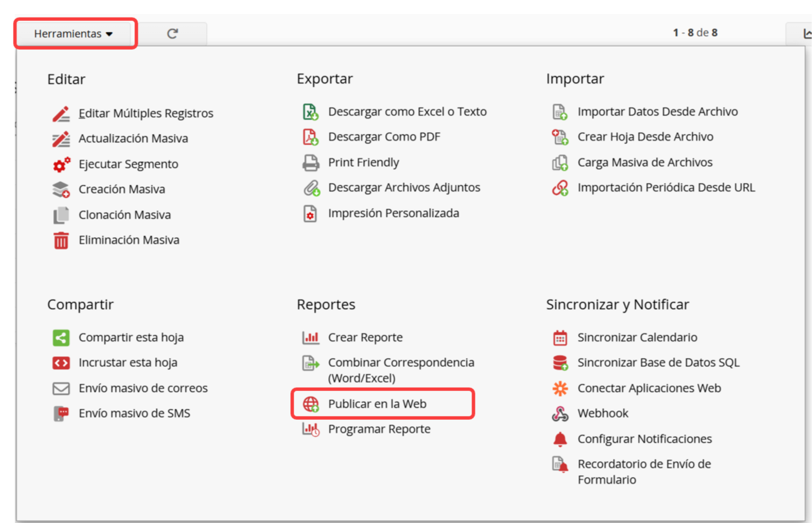Click the orange Zapier-style Conectar Aplicaciones icon
The image size is (812, 523).
pos(560,388)
